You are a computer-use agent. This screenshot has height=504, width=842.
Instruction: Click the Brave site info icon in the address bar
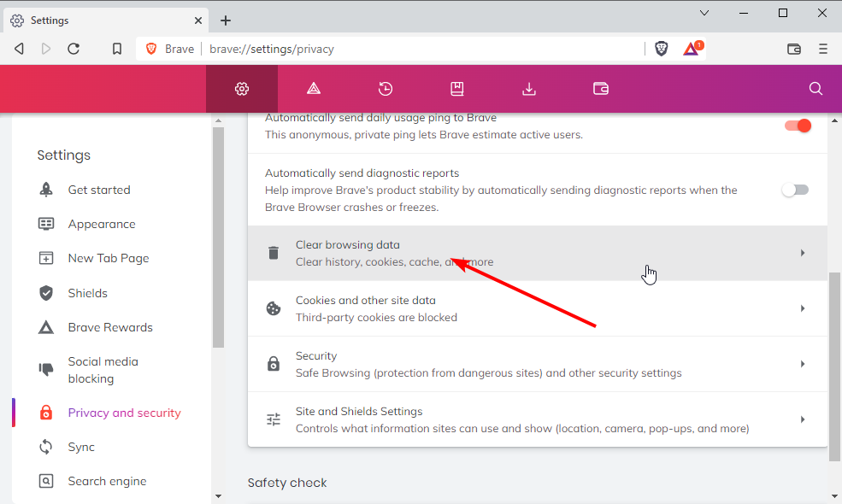click(151, 49)
